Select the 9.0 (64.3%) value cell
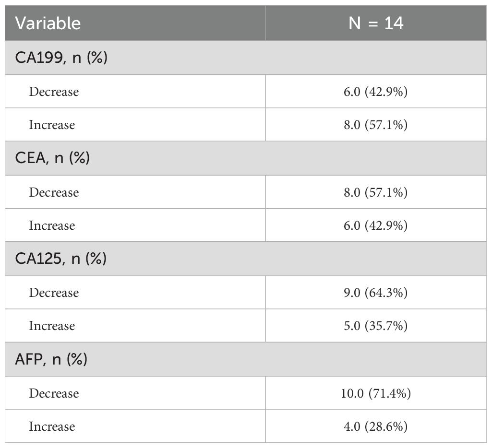 point(376,293)
